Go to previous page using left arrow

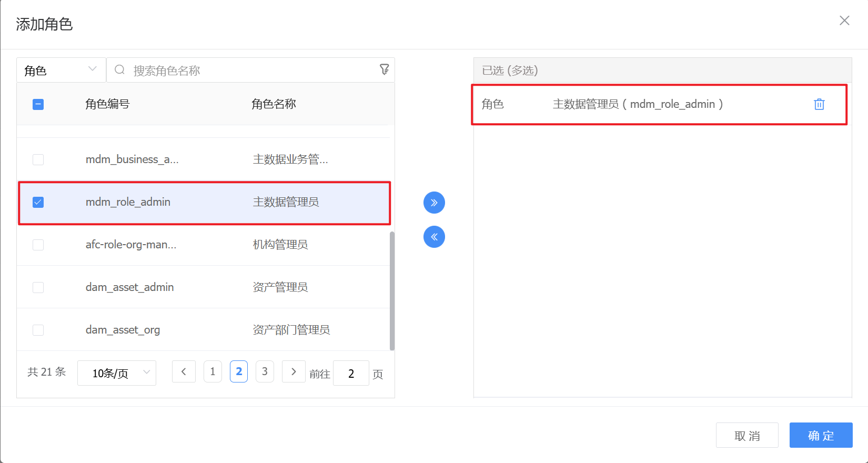184,371
